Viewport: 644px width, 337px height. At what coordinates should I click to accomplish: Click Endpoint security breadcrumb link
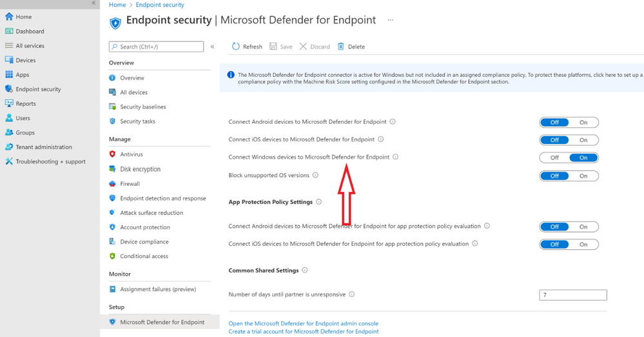160,5
